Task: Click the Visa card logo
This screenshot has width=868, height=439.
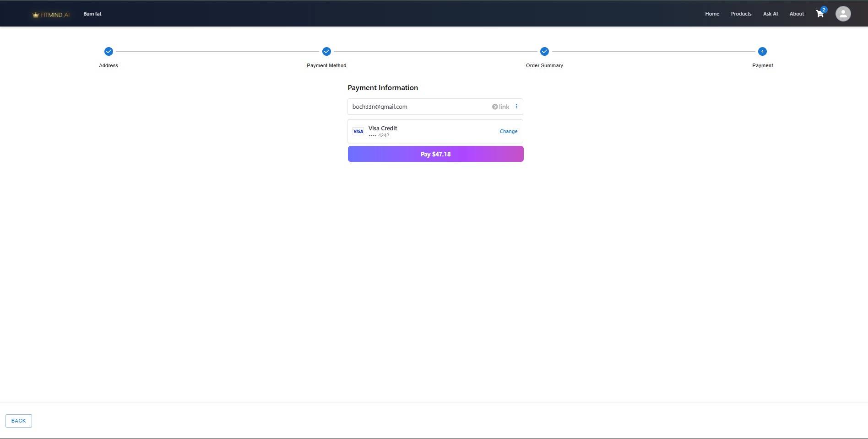Action: click(358, 131)
